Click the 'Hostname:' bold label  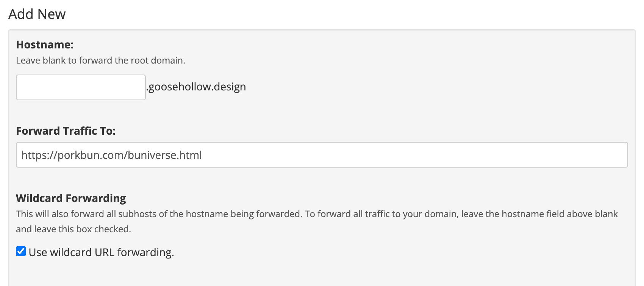(45, 45)
